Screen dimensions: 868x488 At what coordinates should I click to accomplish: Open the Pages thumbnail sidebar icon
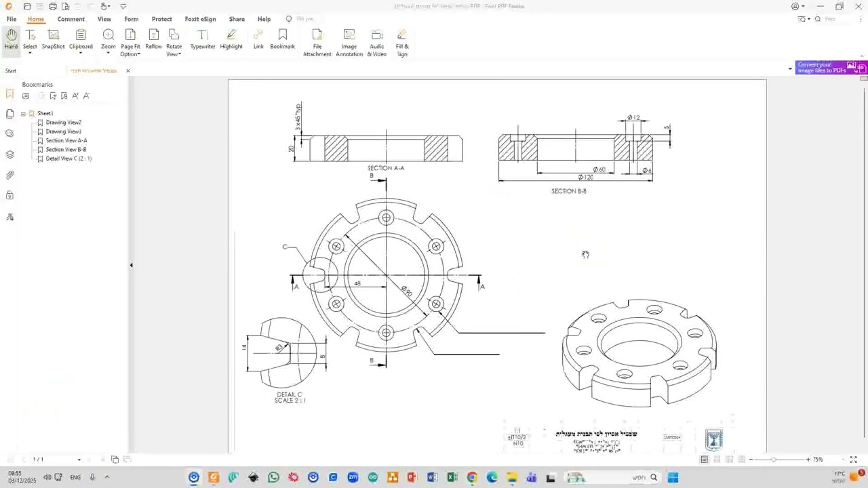(9, 114)
